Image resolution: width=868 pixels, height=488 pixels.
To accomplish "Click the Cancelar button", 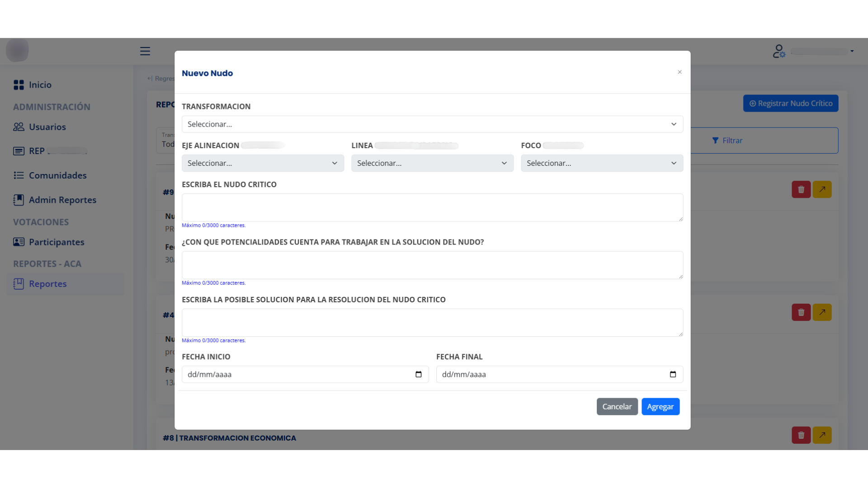I will click(x=617, y=407).
